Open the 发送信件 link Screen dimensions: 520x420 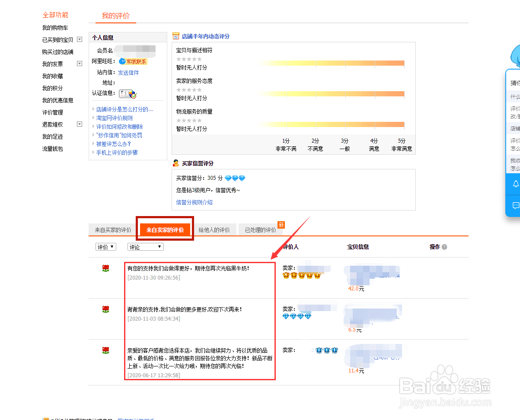coord(128,72)
